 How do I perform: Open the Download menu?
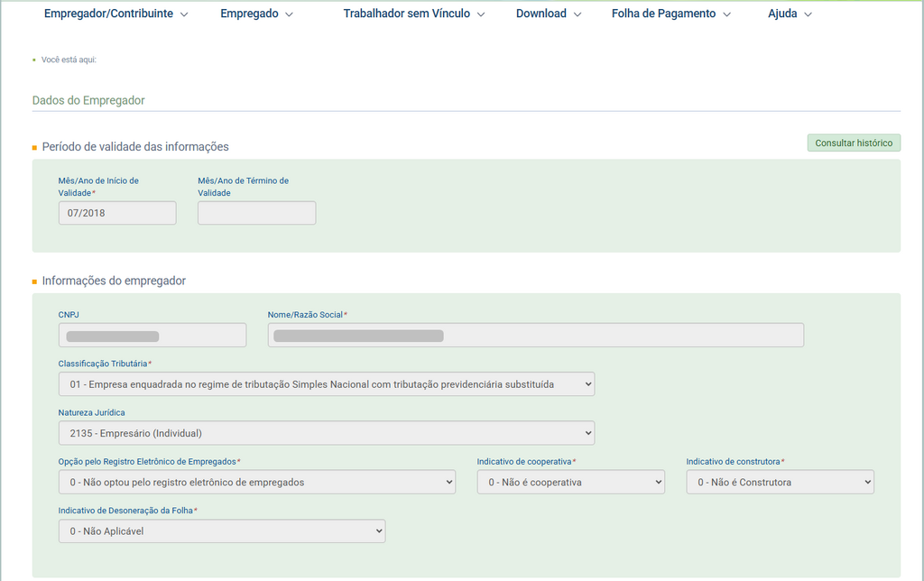[x=548, y=14]
